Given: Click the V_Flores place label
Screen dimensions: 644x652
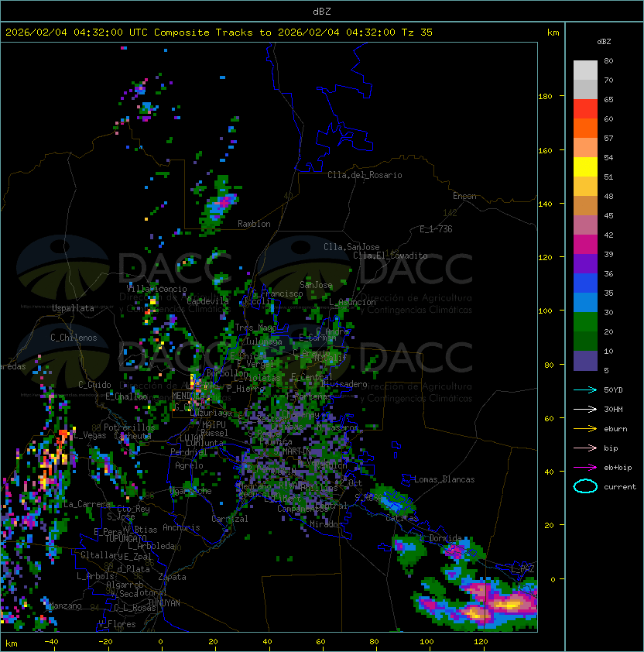Looking at the screenshot, I should click(x=117, y=624).
